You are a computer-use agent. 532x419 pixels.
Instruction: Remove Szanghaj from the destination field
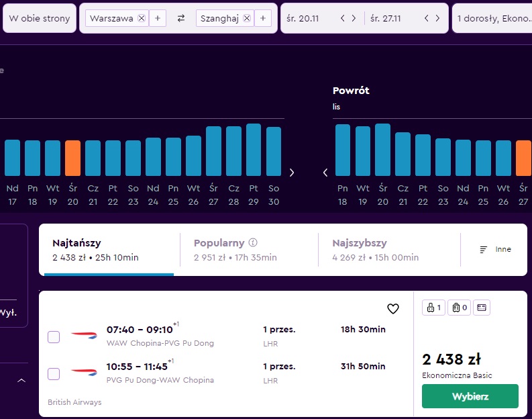point(247,18)
